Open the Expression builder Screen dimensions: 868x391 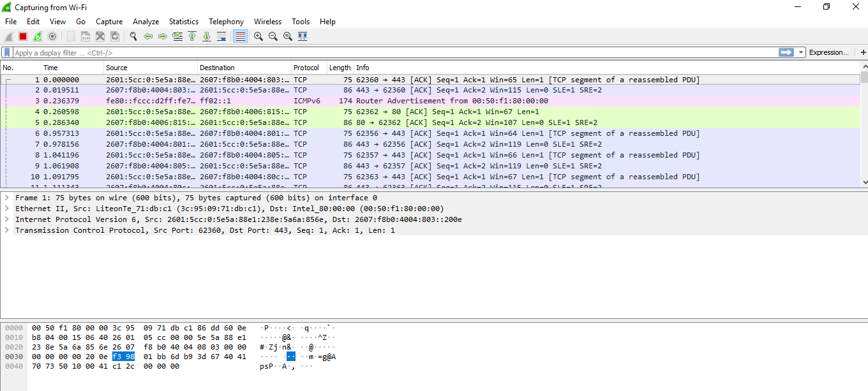pyautogui.click(x=830, y=52)
